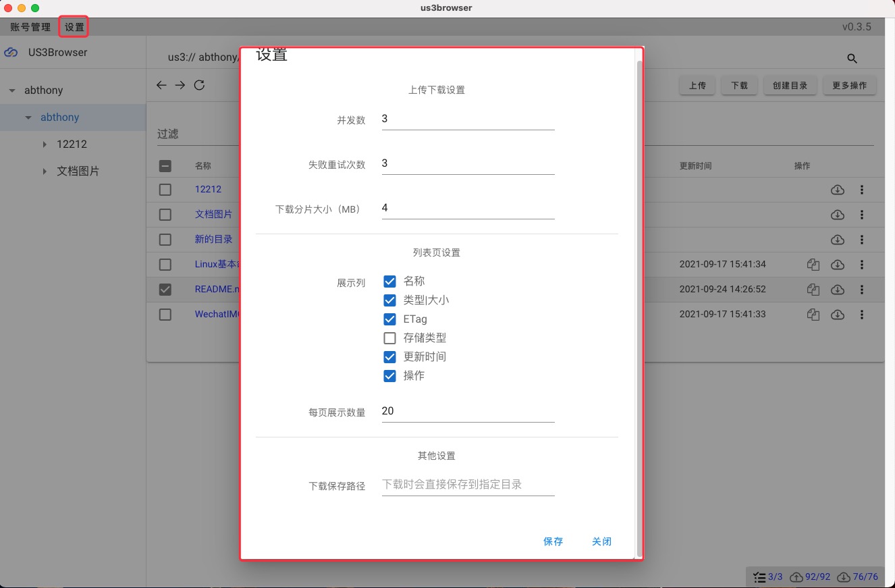Uncheck the README row checkbox
This screenshot has width=895, height=588.
(x=165, y=290)
